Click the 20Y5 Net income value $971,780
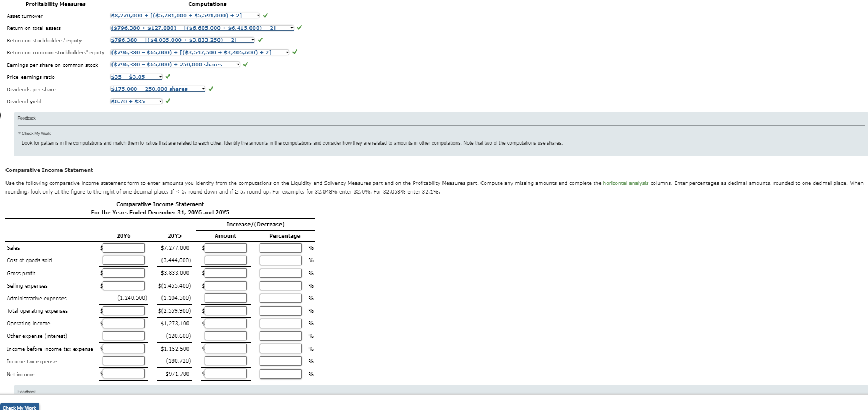868x410 pixels. [177, 374]
